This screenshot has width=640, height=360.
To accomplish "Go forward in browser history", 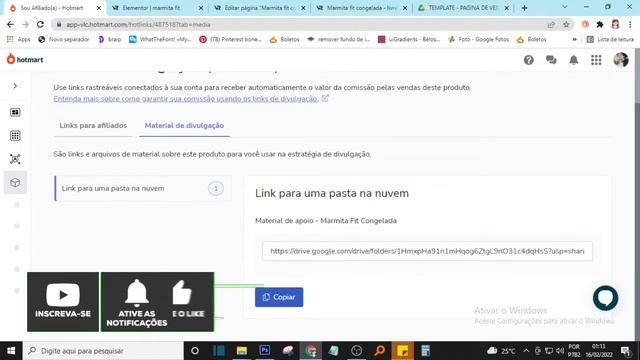I will pyautogui.click(x=25, y=24).
